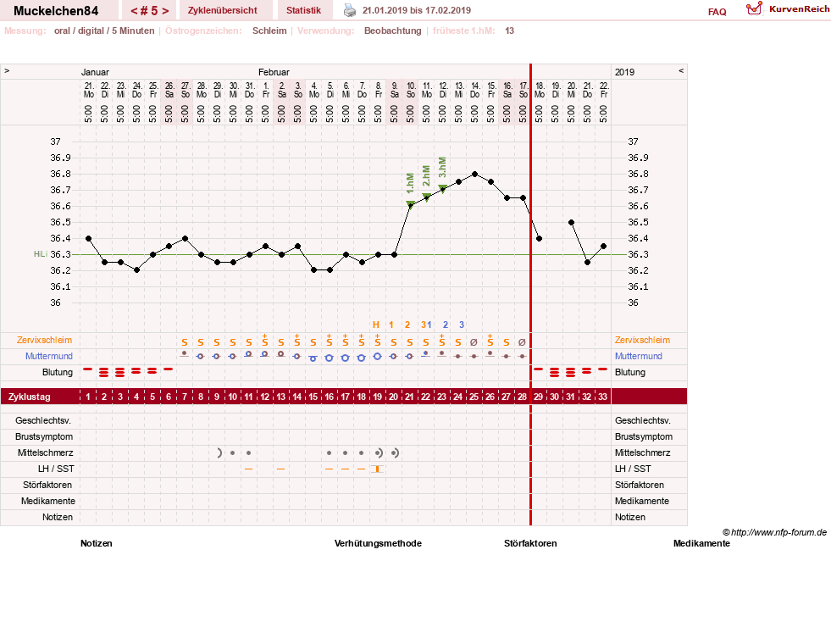Click the Muckelchen84 username
Image resolution: width=831 pixels, height=644 pixels.
[x=56, y=11]
